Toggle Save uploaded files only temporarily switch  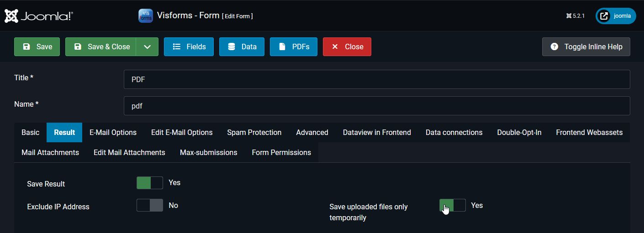[453, 205]
